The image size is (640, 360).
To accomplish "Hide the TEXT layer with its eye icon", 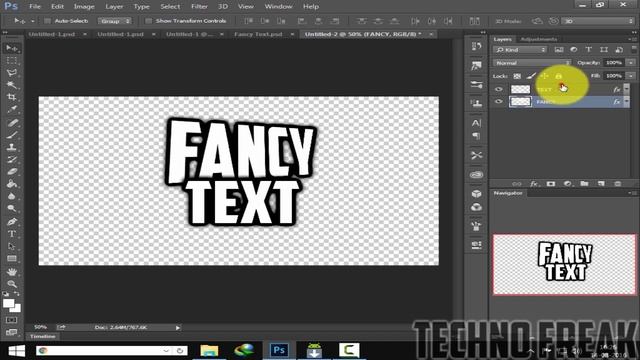I will pos(499,89).
